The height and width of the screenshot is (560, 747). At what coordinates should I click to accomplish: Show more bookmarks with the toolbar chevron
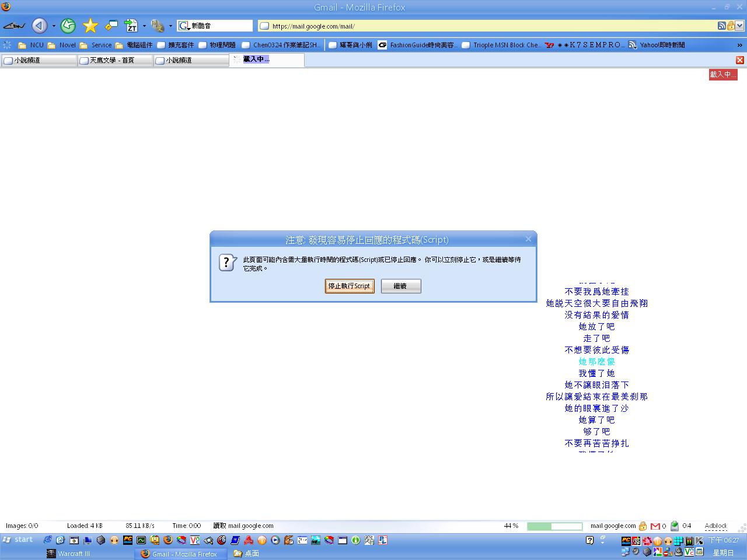click(x=739, y=45)
